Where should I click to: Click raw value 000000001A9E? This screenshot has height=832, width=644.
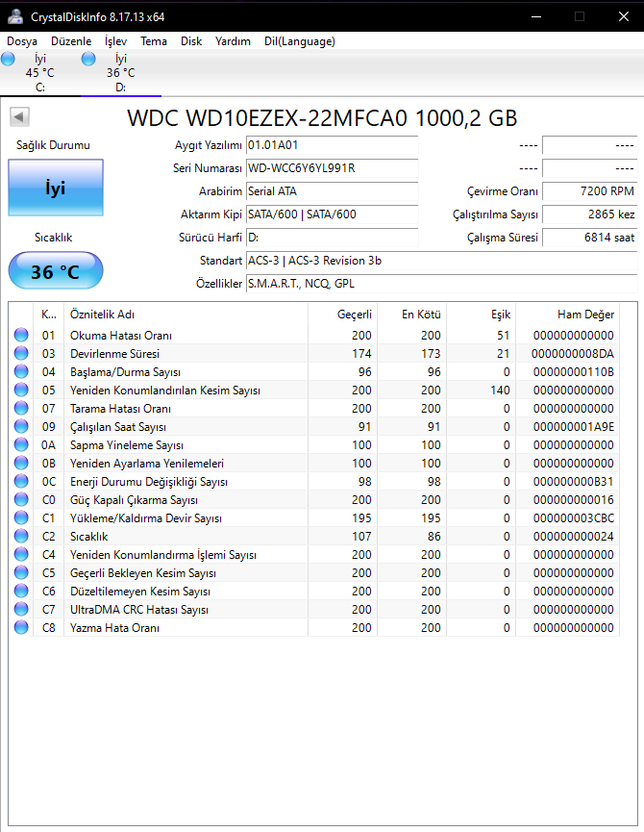(574, 427)
